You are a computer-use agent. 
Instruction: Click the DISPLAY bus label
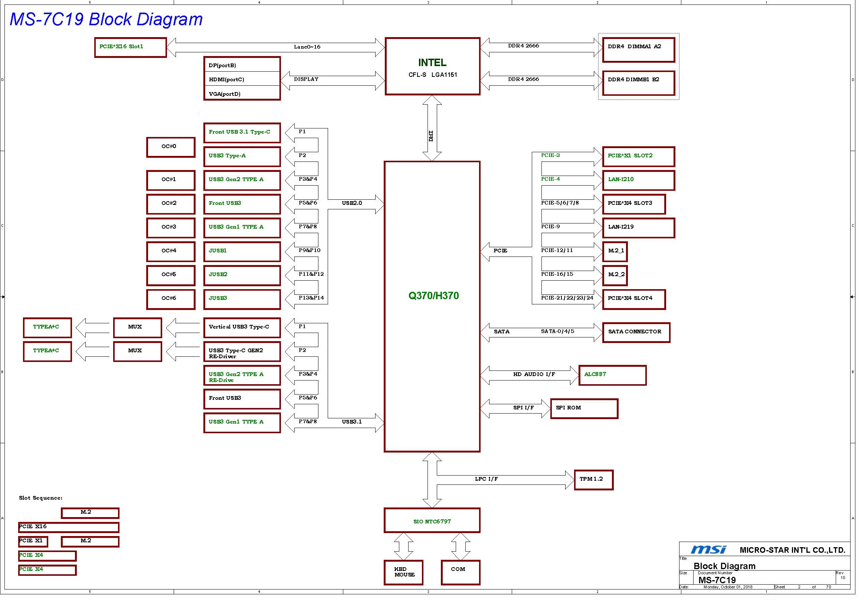click(x=306, y=79)
